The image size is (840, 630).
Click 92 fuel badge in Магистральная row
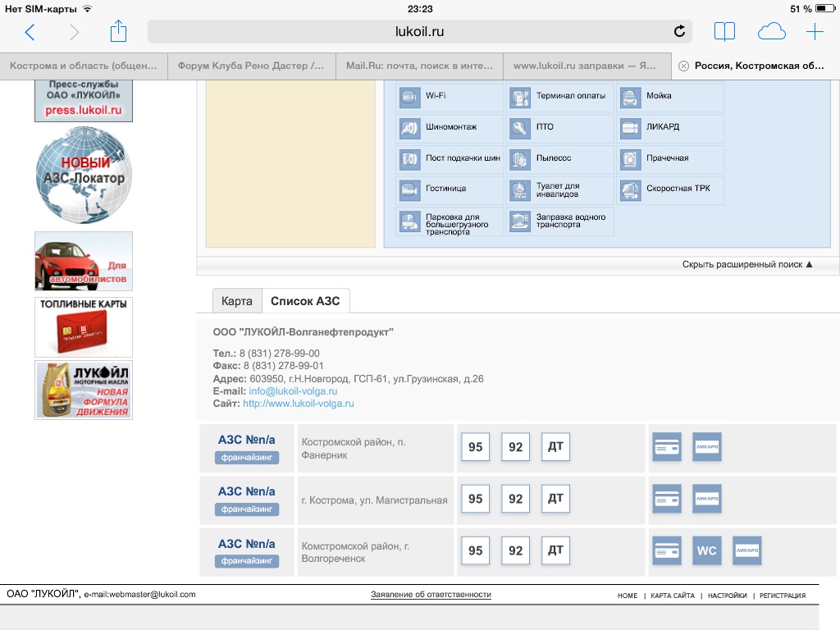[x=515, y=499]
